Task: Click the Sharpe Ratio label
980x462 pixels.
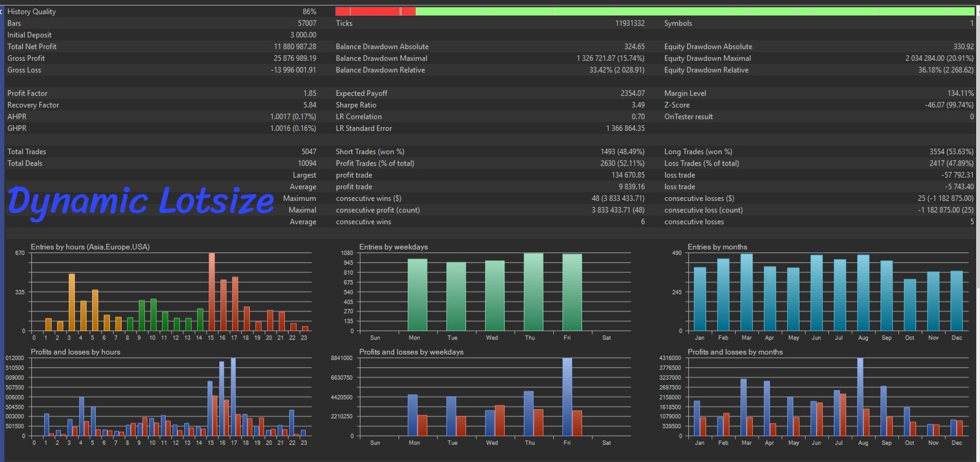Action: 356,105
